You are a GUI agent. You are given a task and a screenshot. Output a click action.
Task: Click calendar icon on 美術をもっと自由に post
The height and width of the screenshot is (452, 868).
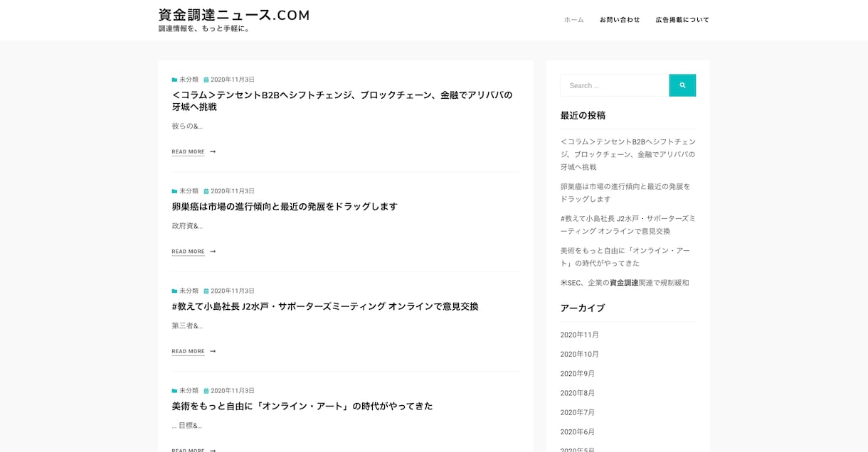[206, 391]
